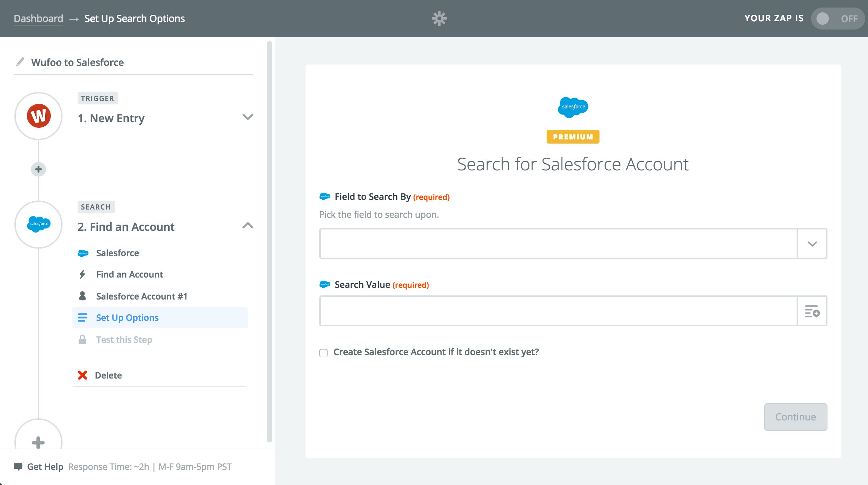This screenshot has width=868, height=485.
Task: Click the Zapier asterisk logo in header
Action: click(439, 18)
